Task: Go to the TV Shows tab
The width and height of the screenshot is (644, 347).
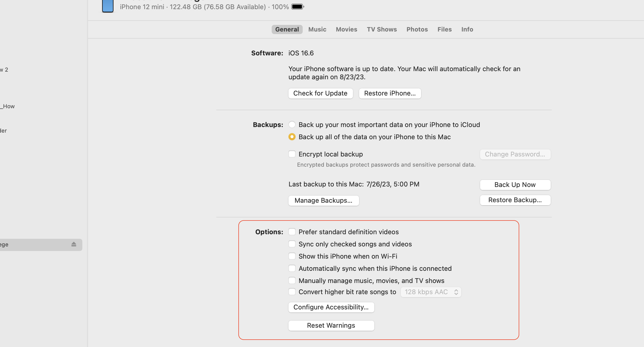Action: [x=382, y=29]
